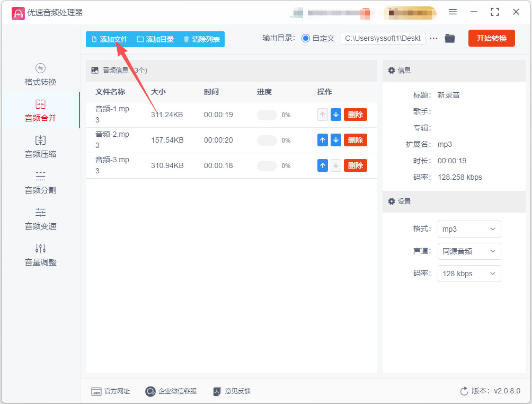Delete 音频-2.mp3 with 删除 button
Image resolution: width=532 pixels, height=404 pixels.
(355, 140)
